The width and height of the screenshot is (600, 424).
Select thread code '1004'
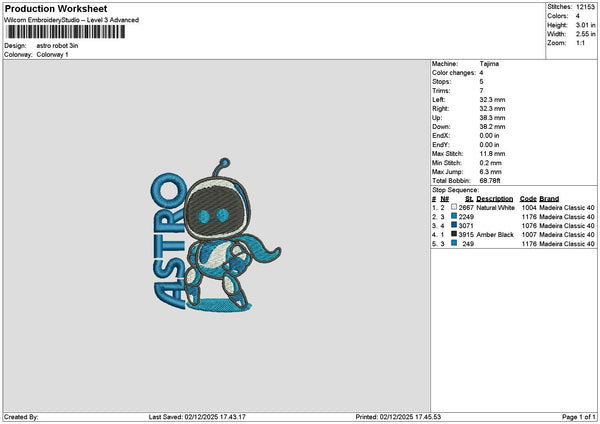point(529,208)
